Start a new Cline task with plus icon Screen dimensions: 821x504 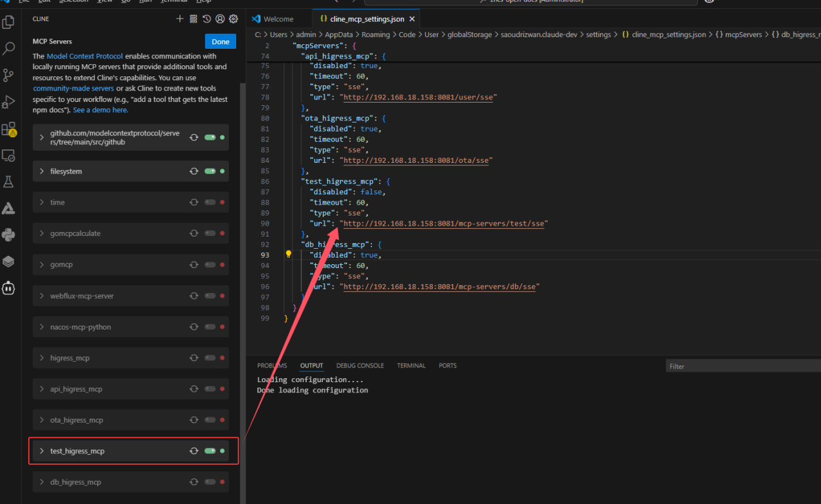[180, 19]
